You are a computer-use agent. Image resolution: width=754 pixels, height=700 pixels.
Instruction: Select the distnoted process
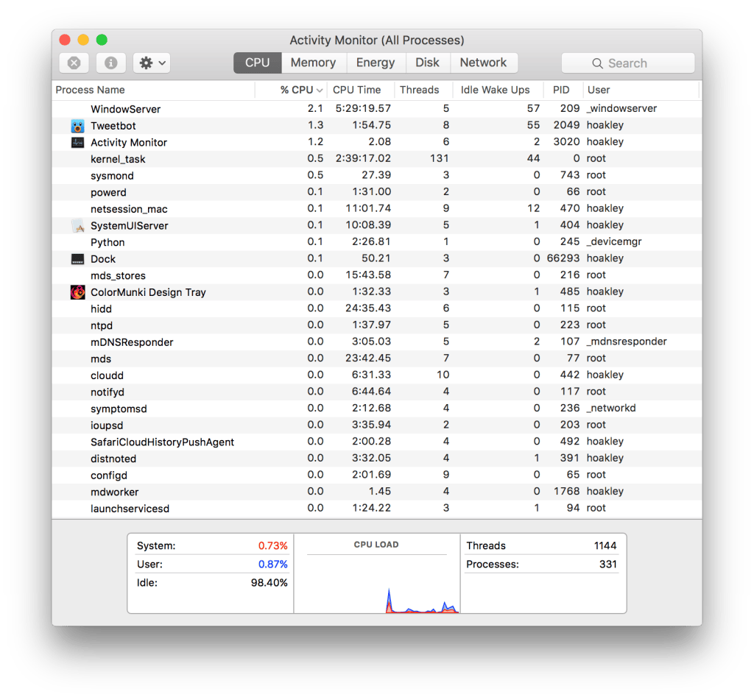tap(377, 458)
